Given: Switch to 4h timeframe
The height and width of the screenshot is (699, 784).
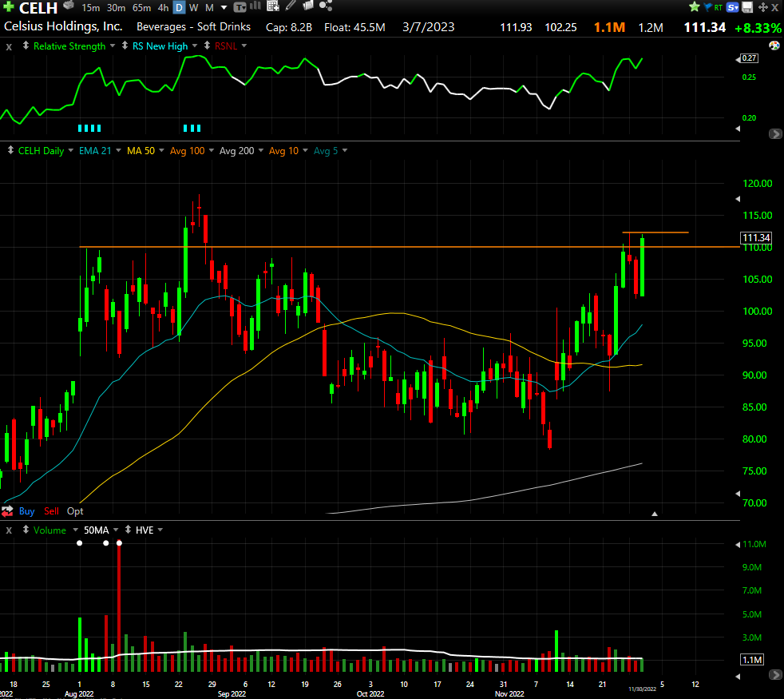Looking at the screenshot, I should click(x=163, y=7).
